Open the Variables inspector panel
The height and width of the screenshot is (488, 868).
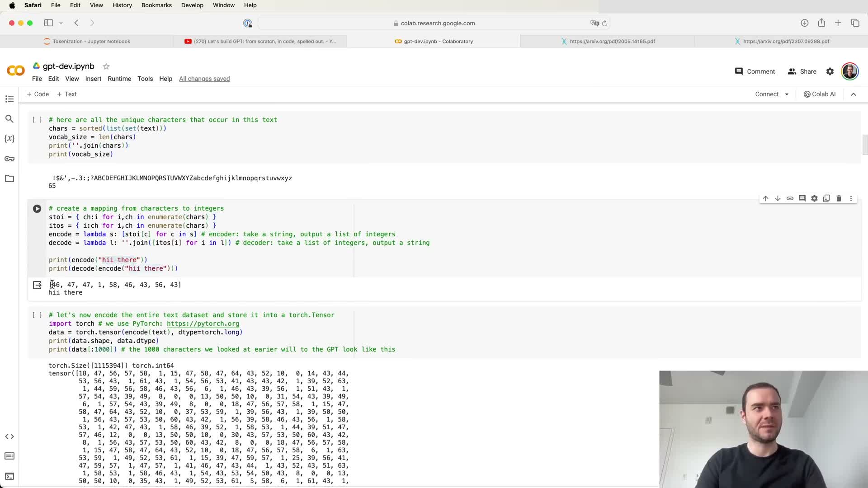point(9,139)
